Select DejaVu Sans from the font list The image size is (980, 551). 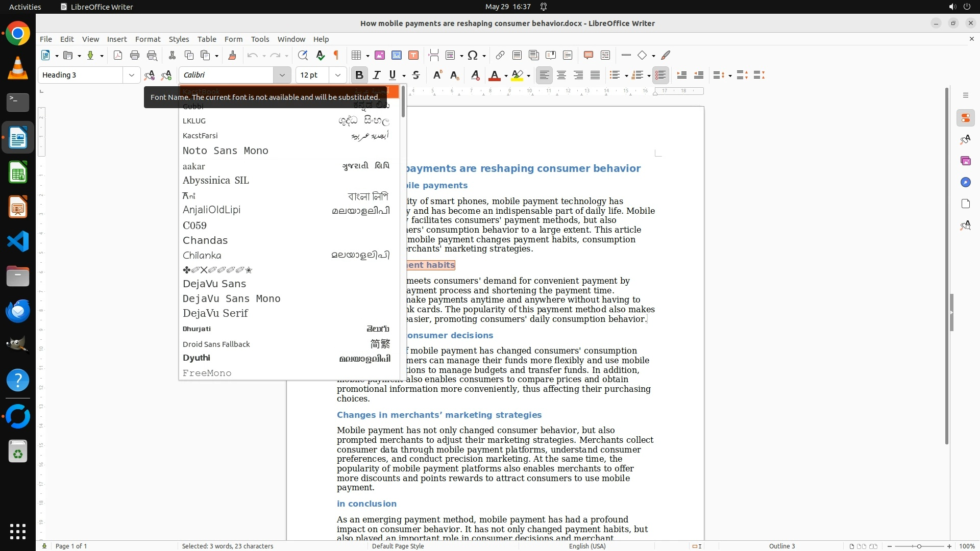(214, 284)
